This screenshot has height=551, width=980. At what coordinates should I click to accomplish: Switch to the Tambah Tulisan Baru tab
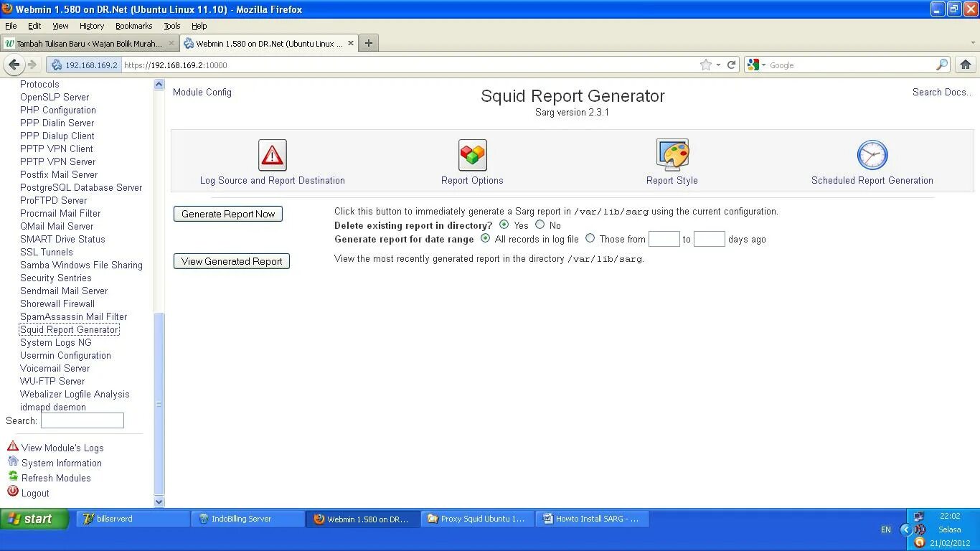(89, 43)
